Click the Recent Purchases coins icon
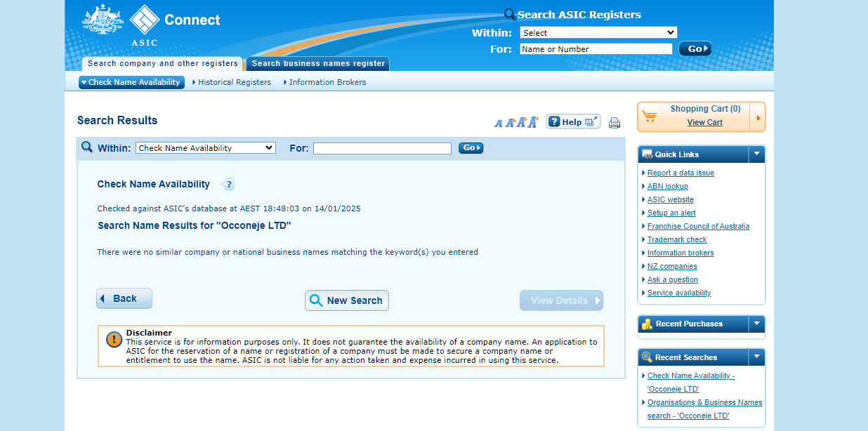 tap(647, 324)
